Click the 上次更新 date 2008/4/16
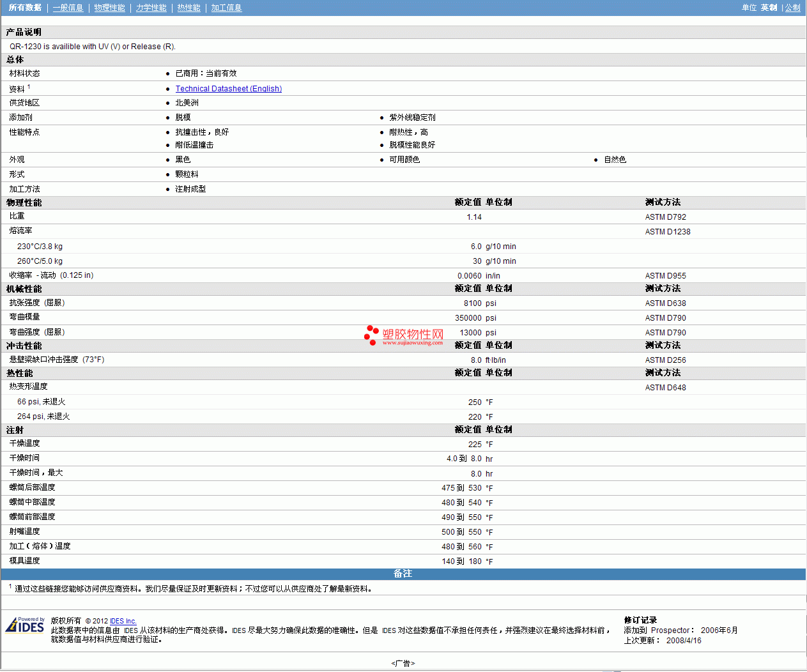This screenshot has height=672, width=807. coord(684,641)
